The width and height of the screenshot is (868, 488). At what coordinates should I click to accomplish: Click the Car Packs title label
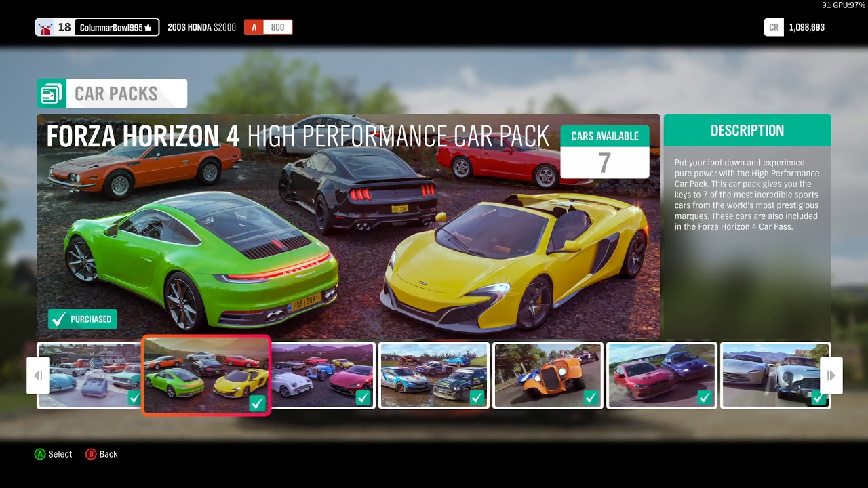coord(116,94)
